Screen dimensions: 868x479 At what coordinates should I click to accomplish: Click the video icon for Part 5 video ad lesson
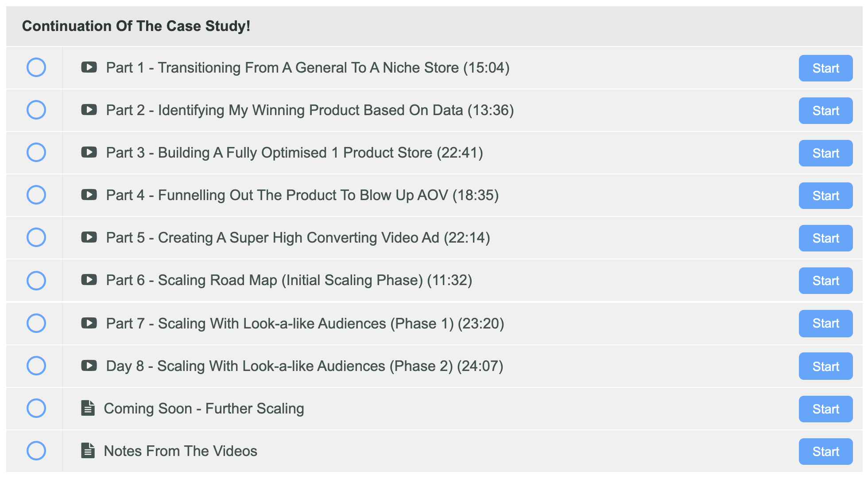coord(89,237)
